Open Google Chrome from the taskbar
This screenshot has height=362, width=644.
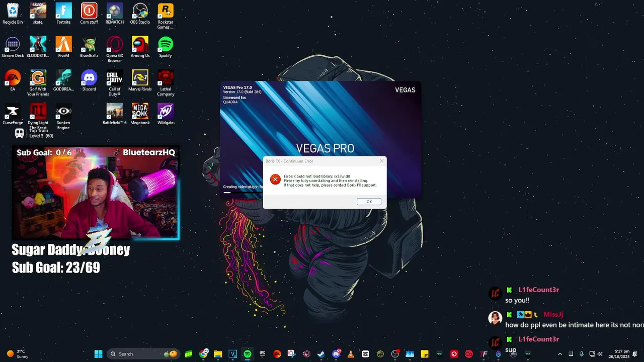(x=203, y=354)
